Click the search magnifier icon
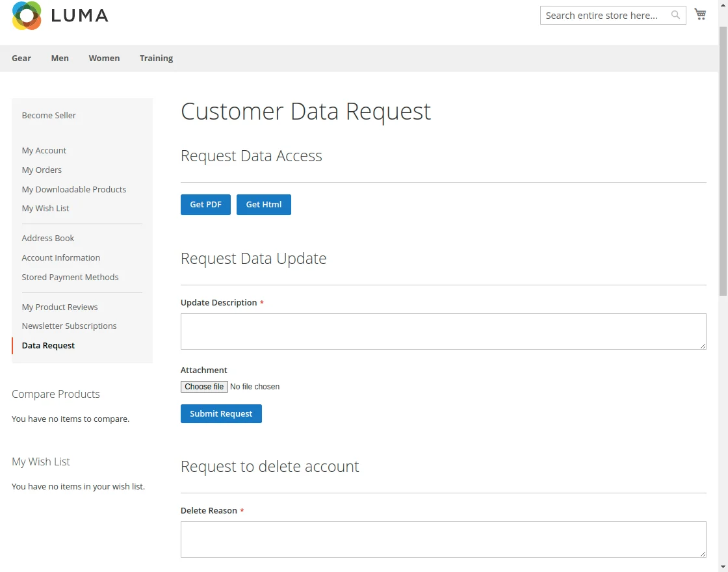728x572 pixels. pos(675,14)
